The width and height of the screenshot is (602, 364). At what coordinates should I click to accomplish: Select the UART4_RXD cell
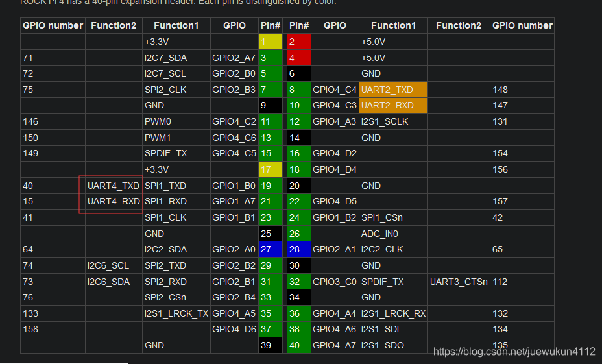click(x=114, y=201)
